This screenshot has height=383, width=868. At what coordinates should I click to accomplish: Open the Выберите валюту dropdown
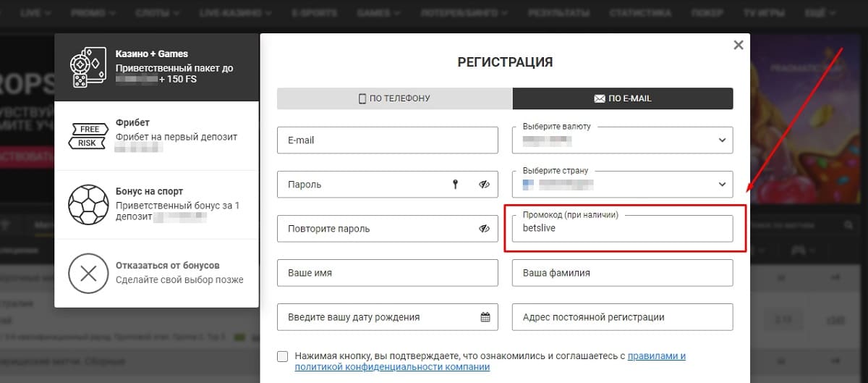click(623, 140)
